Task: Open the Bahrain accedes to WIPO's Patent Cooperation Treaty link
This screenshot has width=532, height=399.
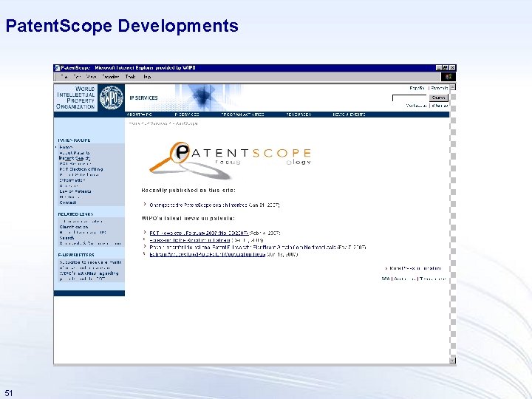Action: 207,254
